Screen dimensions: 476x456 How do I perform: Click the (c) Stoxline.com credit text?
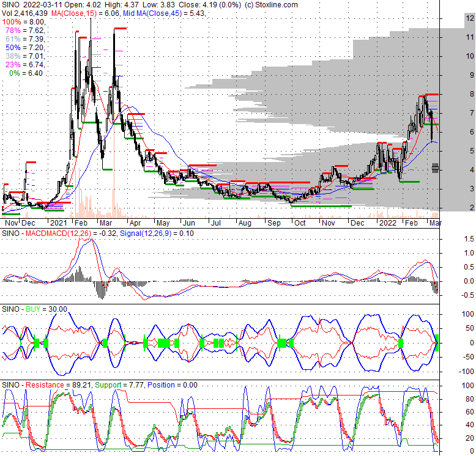point(271,5)
